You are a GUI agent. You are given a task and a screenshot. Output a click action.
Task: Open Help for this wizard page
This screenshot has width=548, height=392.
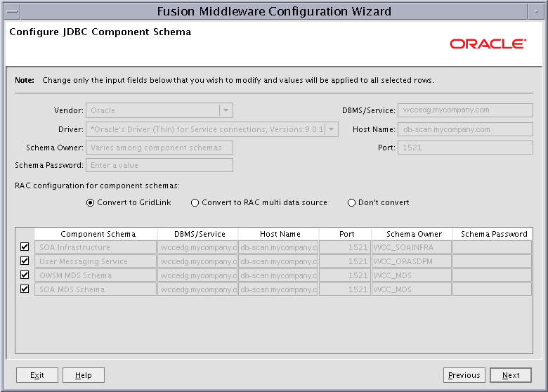pyautogui.click(x=84, y=375)
